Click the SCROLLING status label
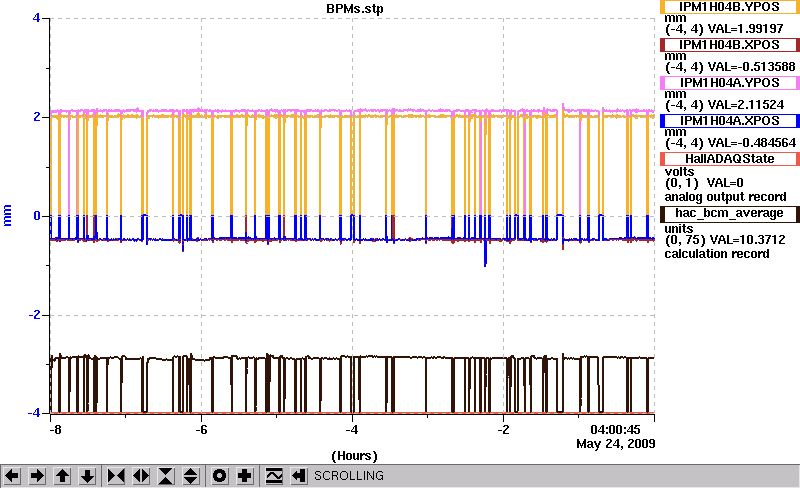 pos(349,476)
